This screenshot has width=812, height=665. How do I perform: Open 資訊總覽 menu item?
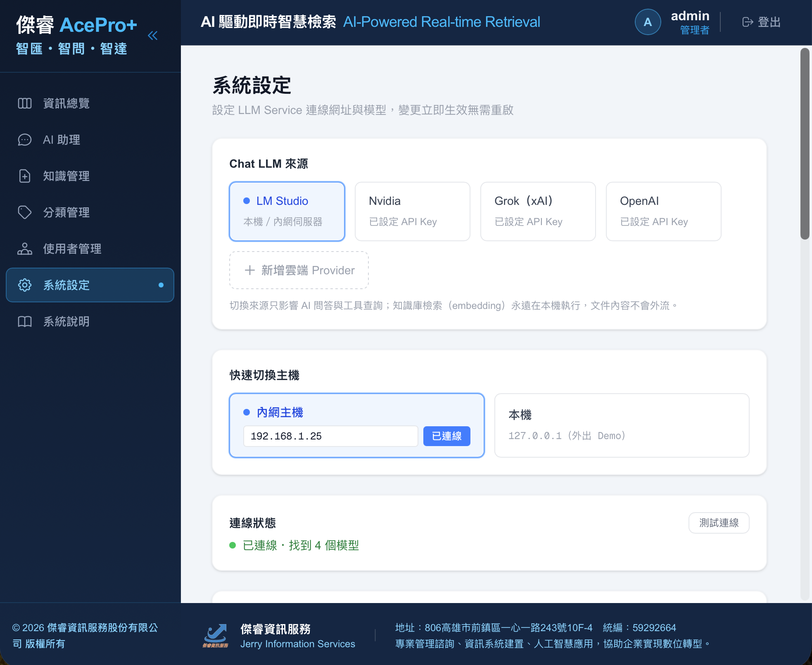90,103
